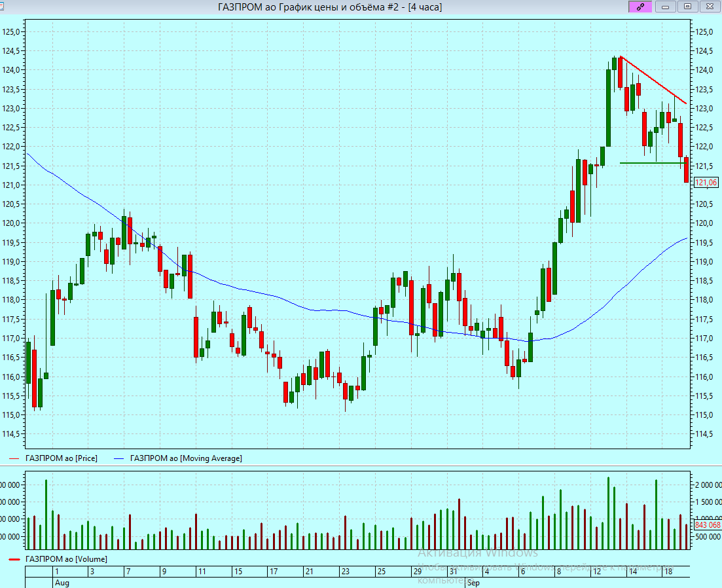Click the Aug month label on time axis
The height and width of the screenshot is (588, 722).
pos(62,583)
